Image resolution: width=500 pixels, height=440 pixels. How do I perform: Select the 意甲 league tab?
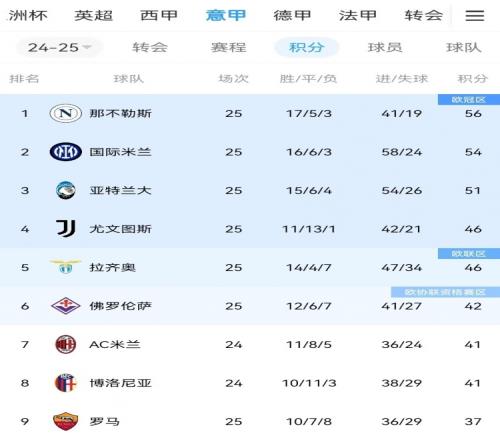coord(226,15)
